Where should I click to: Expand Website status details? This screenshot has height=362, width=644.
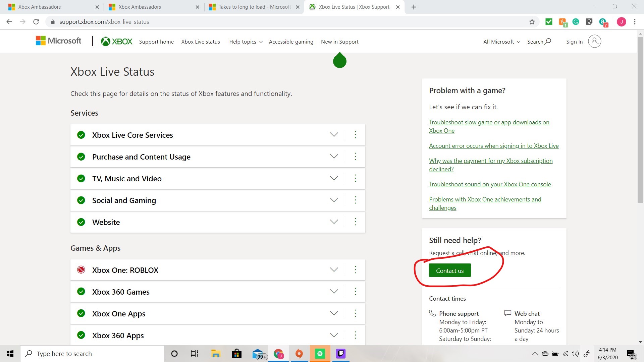coord(334,222)
